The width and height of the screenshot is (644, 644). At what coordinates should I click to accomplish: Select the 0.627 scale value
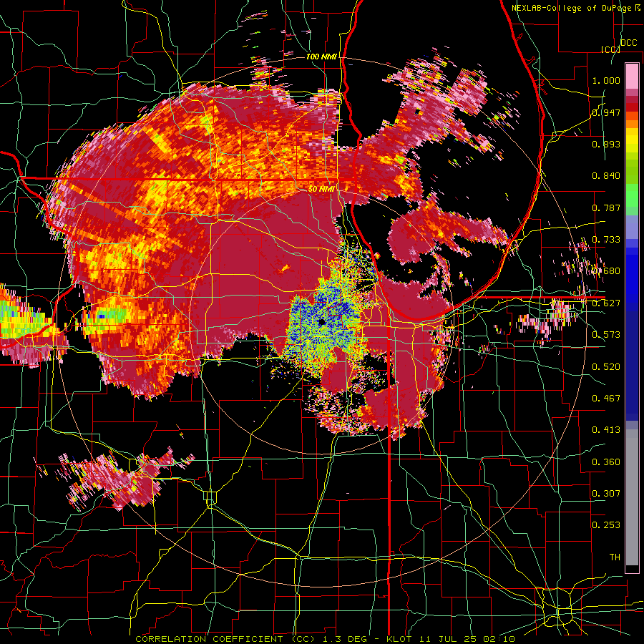(606, 303)
